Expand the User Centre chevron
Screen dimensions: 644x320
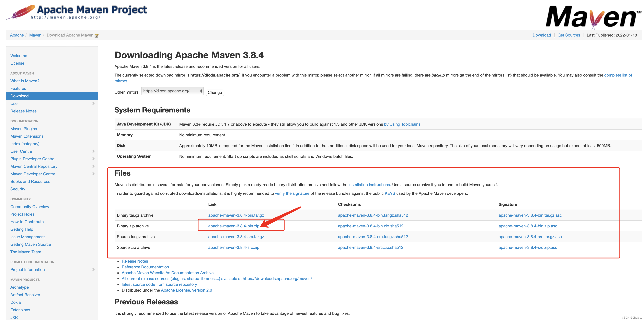[x=93, y=151]
